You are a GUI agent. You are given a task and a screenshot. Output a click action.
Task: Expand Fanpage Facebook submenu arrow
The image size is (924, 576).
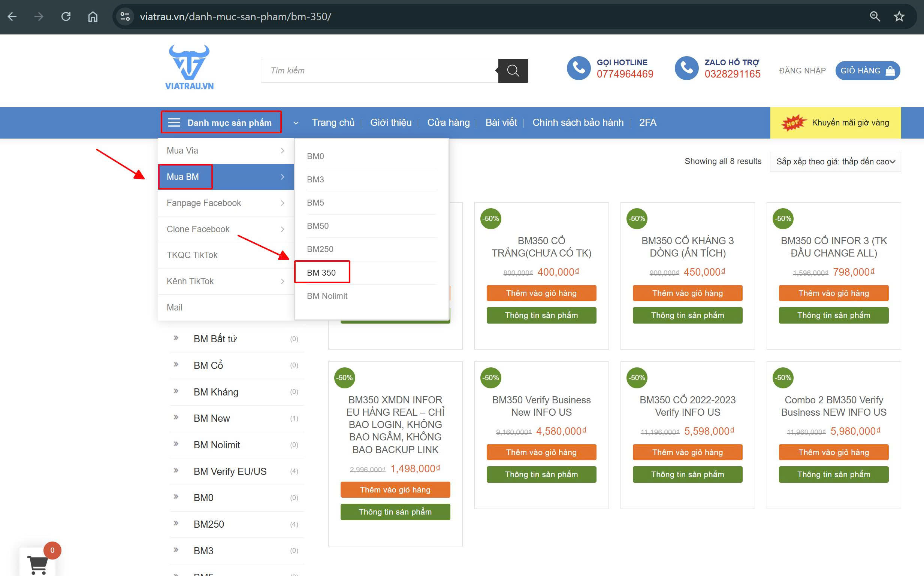[x=283, y=203]
